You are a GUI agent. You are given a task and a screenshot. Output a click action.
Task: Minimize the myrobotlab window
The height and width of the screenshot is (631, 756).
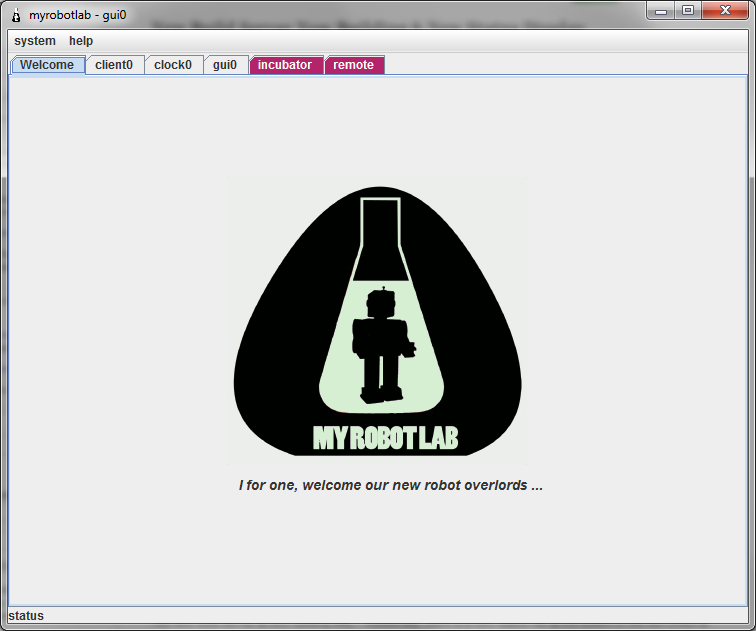pyautogui.click(x=661, y=11)
